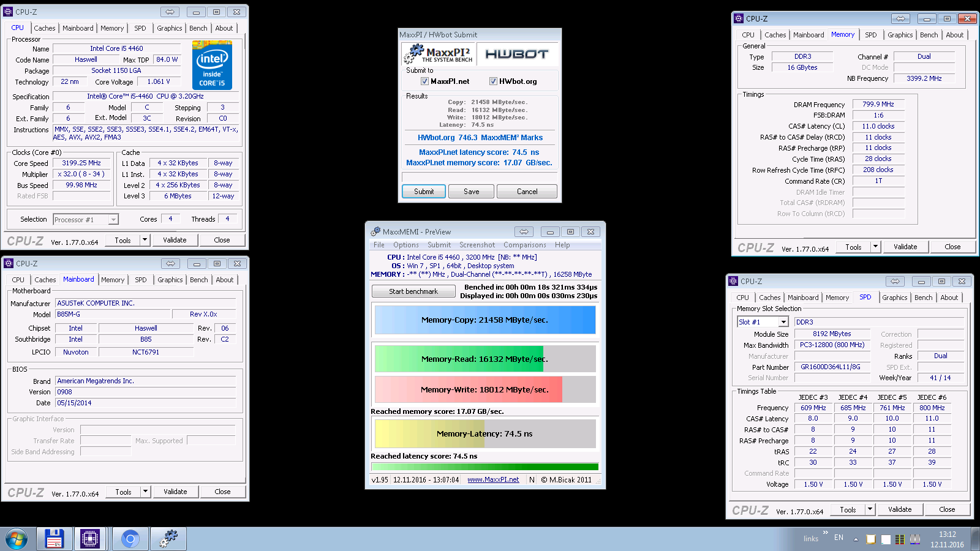The width and height of the screenshot is (980, 551).
Task: Open the MaxxMEM gears taskbar icon
Action: coord(168,539)
